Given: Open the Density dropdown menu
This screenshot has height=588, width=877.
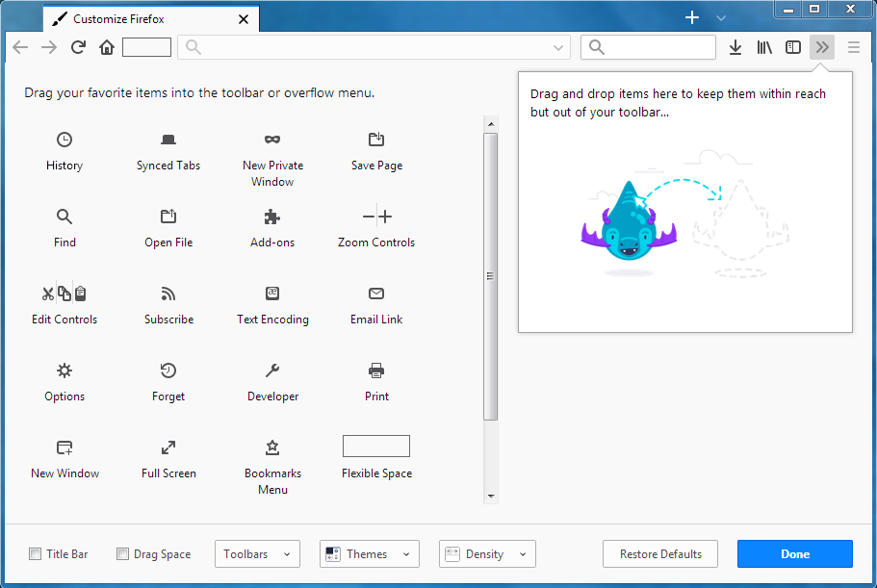Looking at the screenshot, I should tap(487, 554).
